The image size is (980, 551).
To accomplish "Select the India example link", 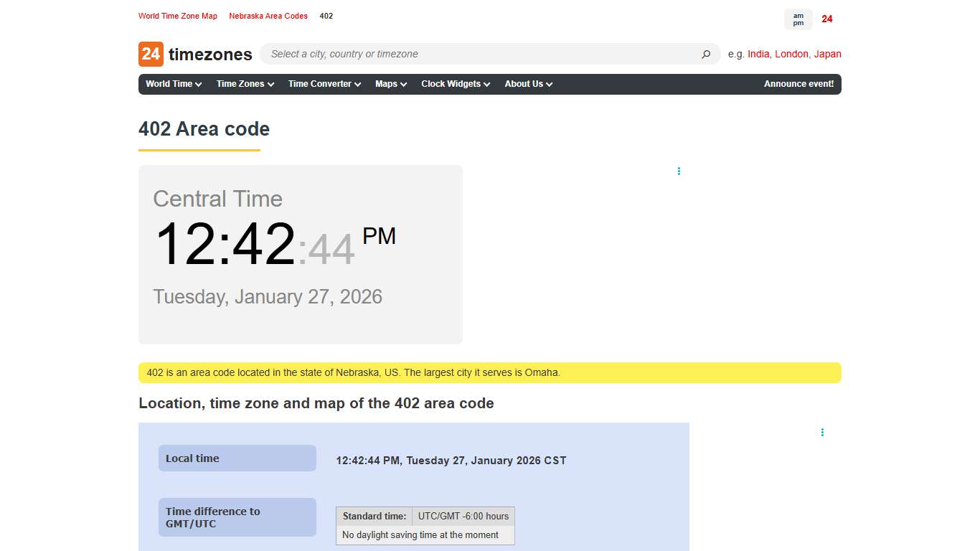I will coord(758,54).
